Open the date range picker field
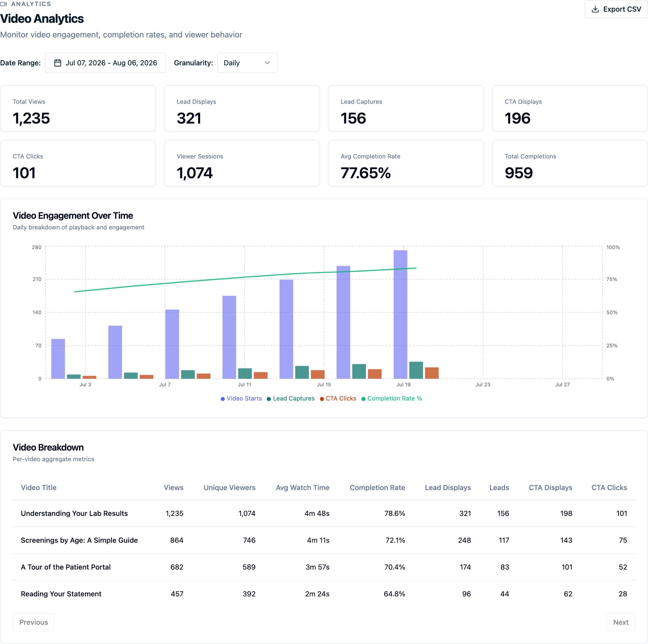 pyautogui.click(x=105, y=63)
